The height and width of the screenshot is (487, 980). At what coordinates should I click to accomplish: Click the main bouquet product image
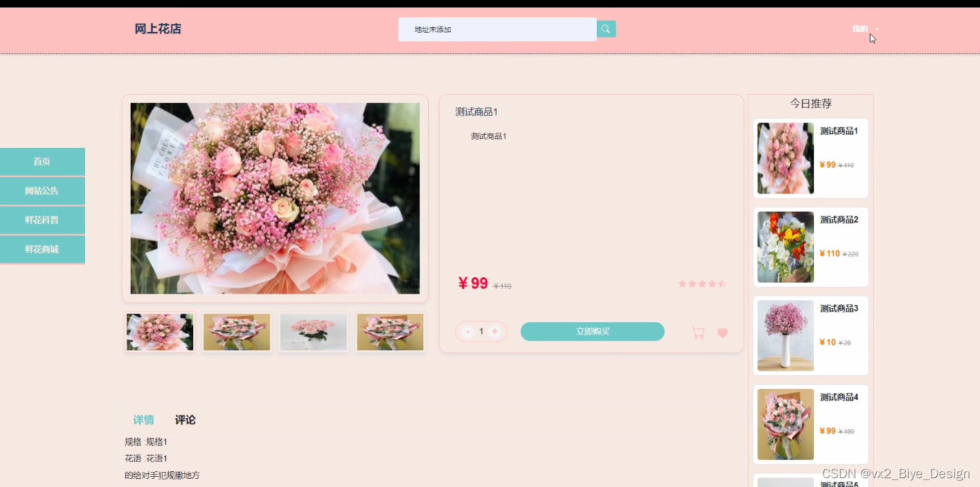275,198
